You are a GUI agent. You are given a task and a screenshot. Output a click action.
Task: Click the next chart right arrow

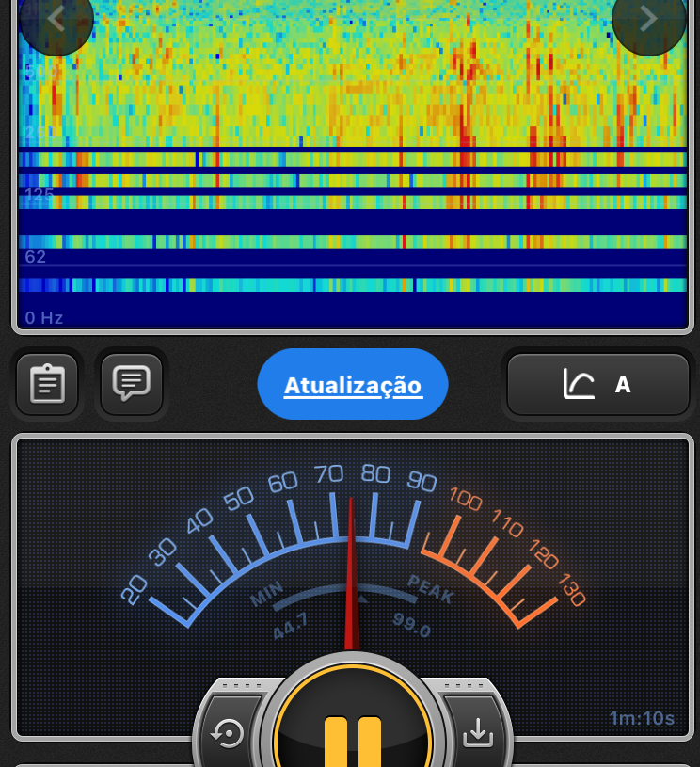648,19
